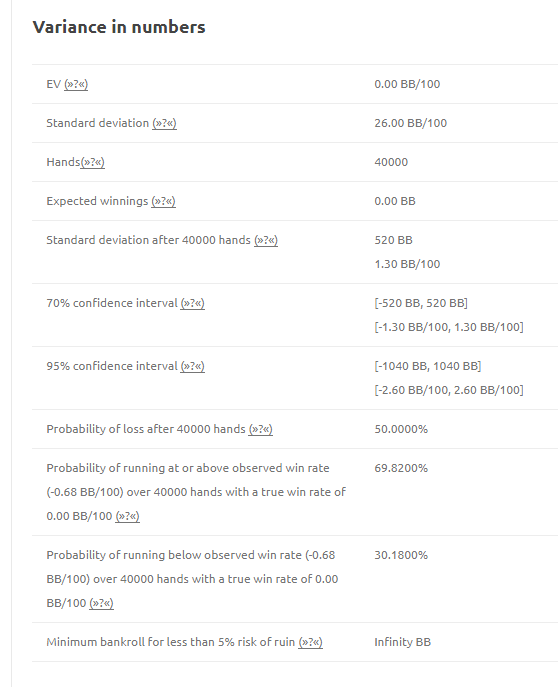
Task: Open help for running at or above observed win rate
Action: click(x=127, y=516)
